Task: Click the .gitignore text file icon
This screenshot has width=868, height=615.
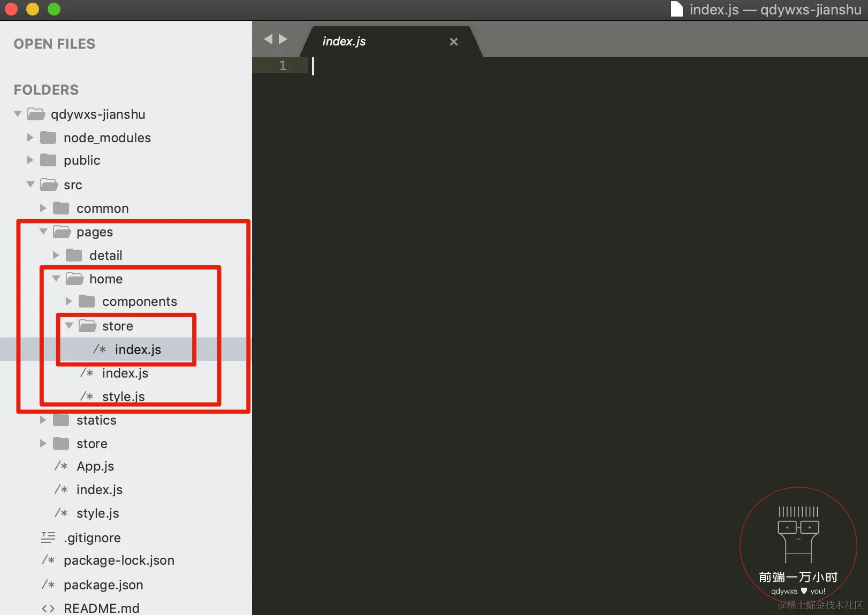Action: [48, 537]
